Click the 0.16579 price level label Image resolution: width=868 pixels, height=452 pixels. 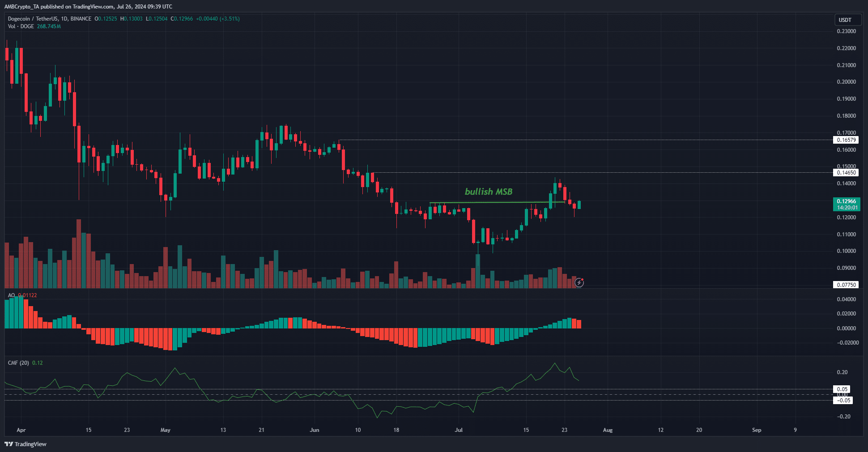point(846,140)
